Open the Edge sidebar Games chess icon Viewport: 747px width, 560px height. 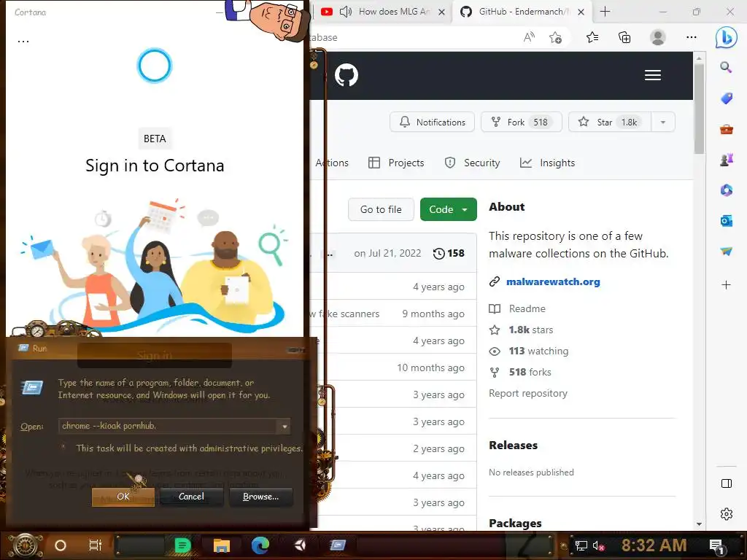click(726, 160)
